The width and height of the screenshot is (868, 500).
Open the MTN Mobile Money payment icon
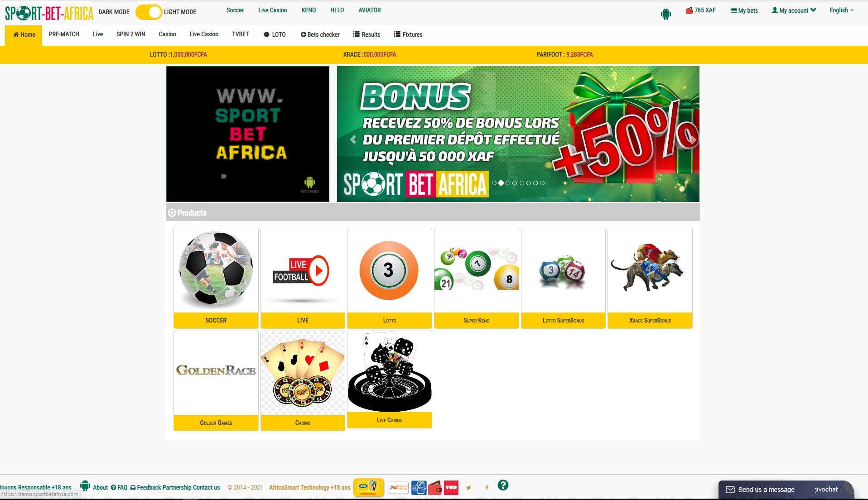click(368, 487)
